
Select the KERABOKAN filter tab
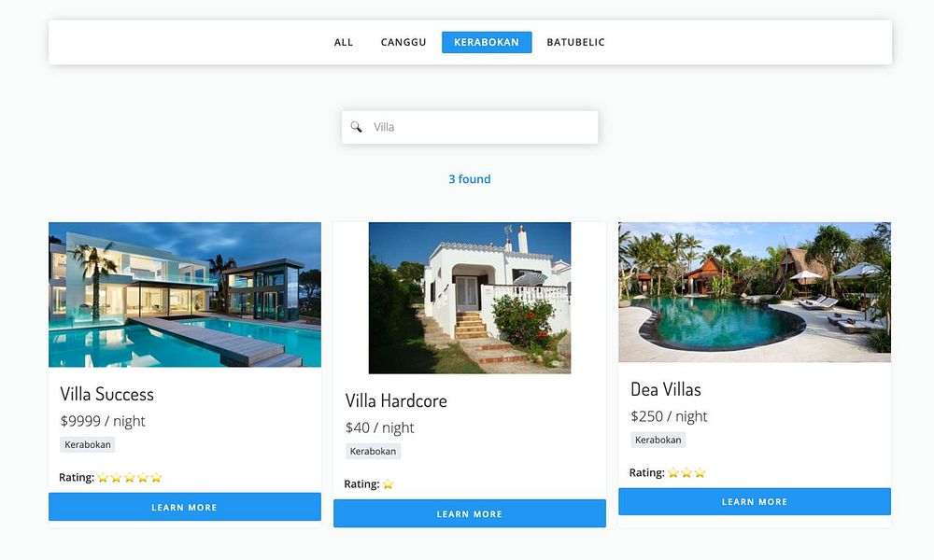487,42
